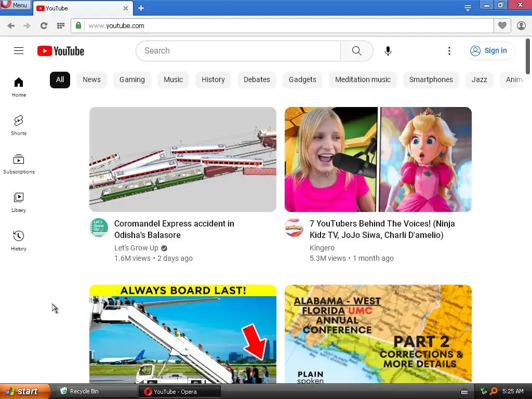Select the Debates filter chip
This screenshot has width=532, height=399.
click(257, 79)
